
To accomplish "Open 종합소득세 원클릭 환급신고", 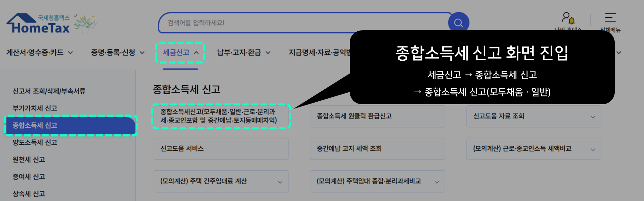I will click(377, 116).
